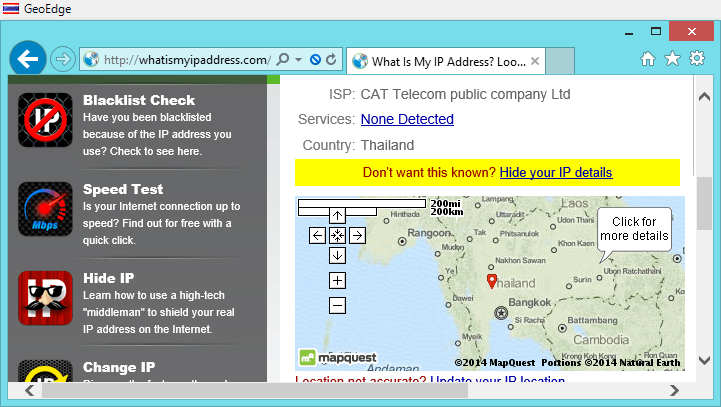Pan the map down with arrow
Image resolution: width=721 pixels, height=407 pixels.
coord(338,255)
